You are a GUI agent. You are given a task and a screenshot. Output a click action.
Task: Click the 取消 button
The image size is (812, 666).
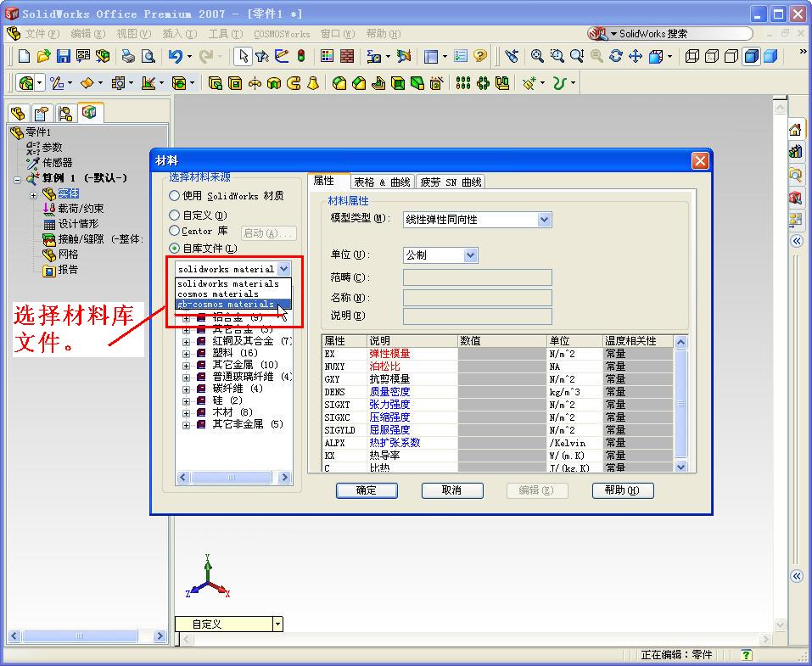[452, 490]
